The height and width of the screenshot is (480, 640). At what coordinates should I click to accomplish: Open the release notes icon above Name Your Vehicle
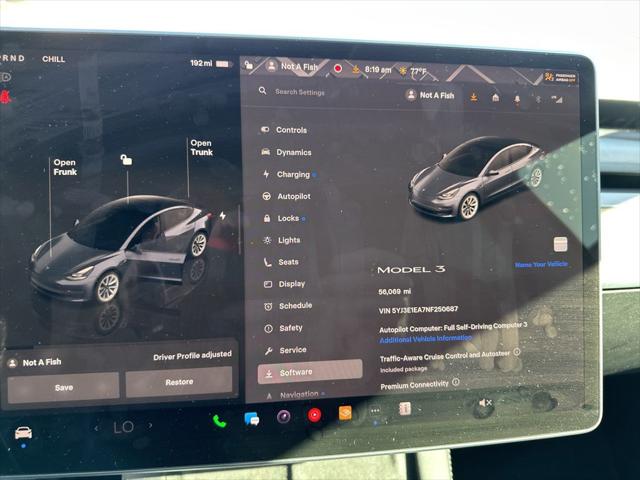(x=560, y=244)
